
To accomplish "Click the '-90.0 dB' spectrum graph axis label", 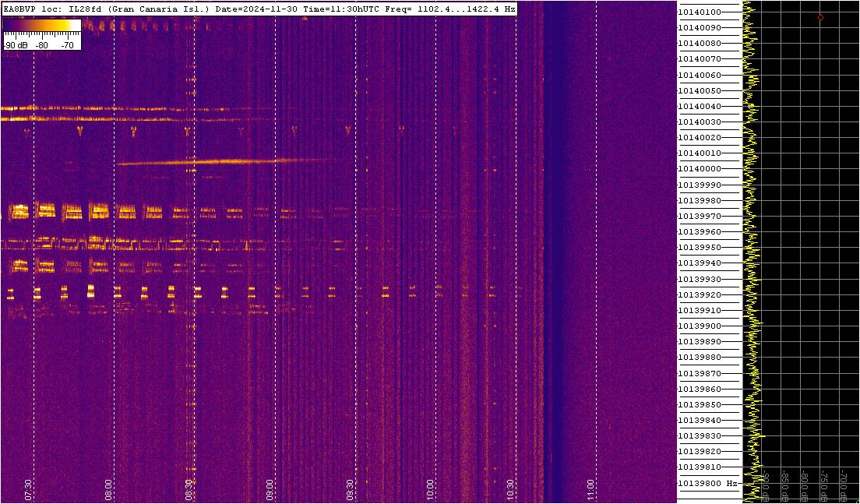I will (x=767, y=487).
